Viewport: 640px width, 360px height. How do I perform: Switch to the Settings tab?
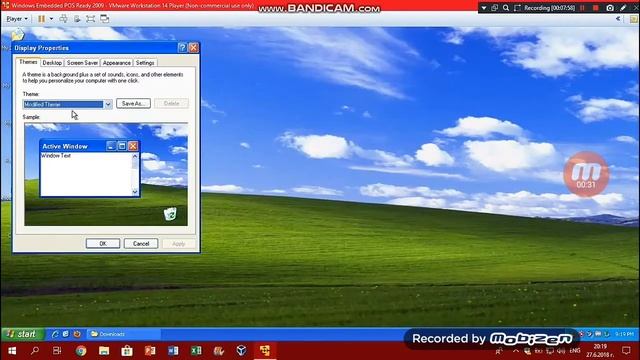[145, 63]
